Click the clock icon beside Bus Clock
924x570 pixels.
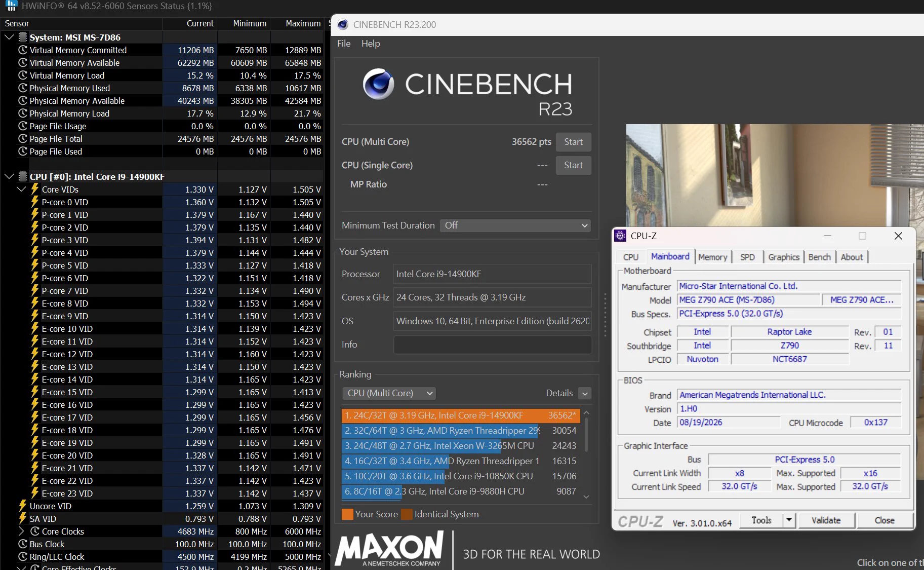pos(22,544)
